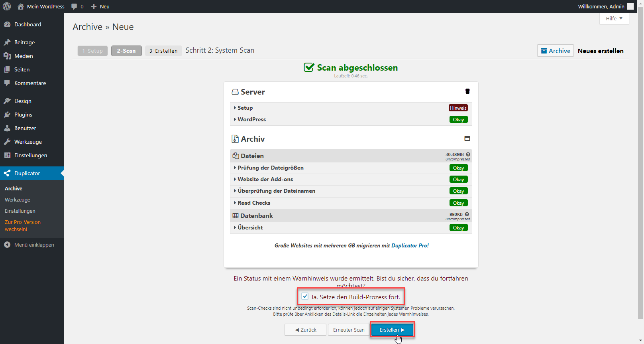The width and height of the screenshot is (644, 344).
Task: Open Einstellungen in the main sidebar
Action: pyautogui.click(x=30, y=155)
